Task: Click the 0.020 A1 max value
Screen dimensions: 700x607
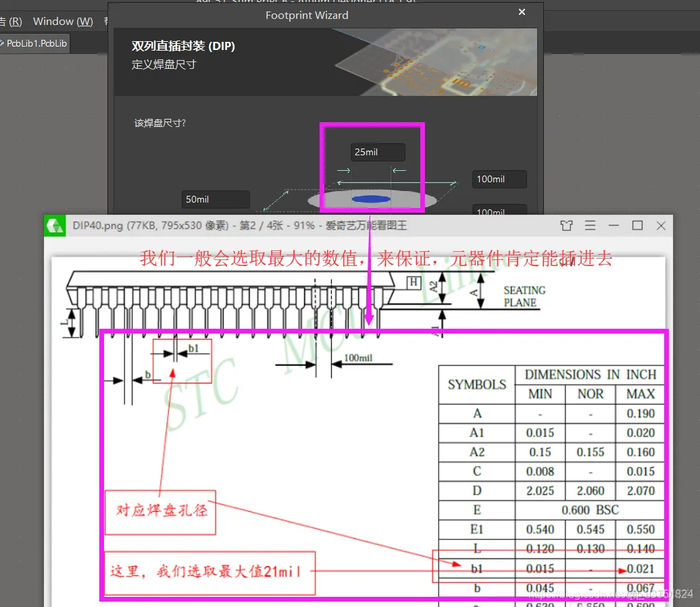Action: point(641,433)
